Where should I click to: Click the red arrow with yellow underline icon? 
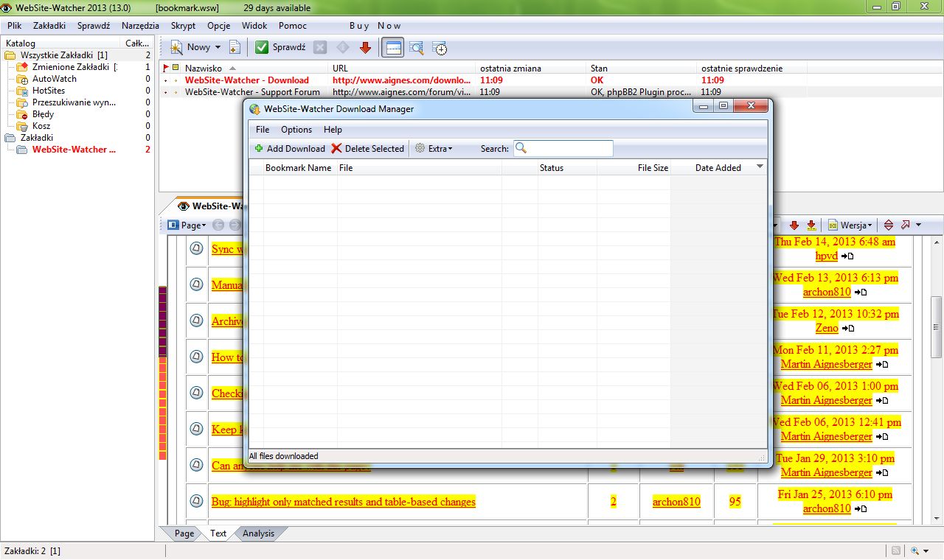(x=811, y=225)
